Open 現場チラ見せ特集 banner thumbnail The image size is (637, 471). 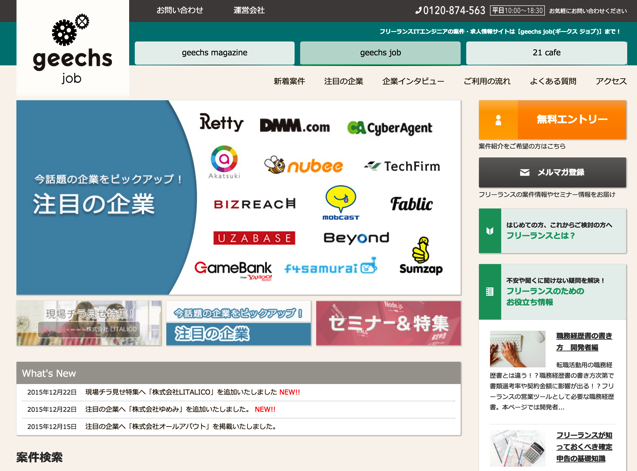tap(89, 323)
